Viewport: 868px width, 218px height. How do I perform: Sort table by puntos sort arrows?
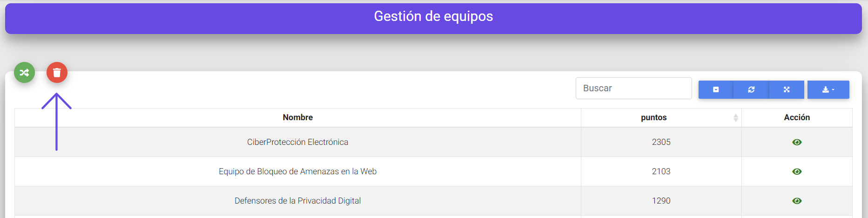pos(735,118)
